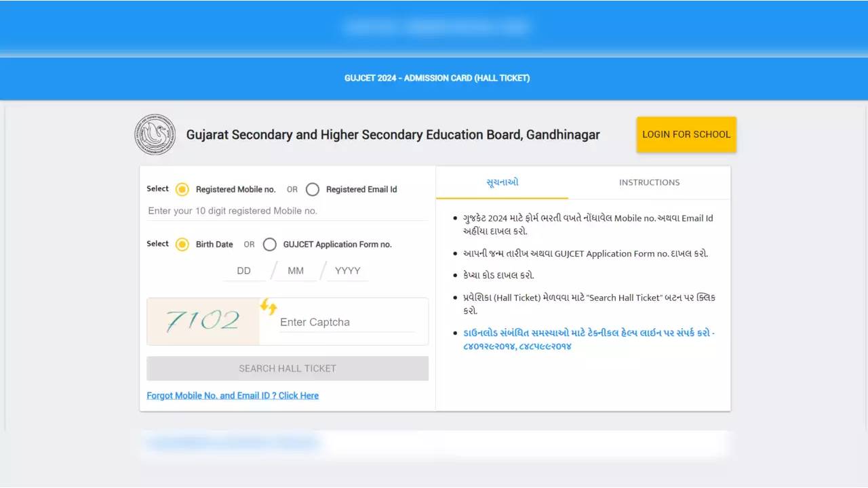Choose GUJCET Application Form no. radio option

point(270,244)
